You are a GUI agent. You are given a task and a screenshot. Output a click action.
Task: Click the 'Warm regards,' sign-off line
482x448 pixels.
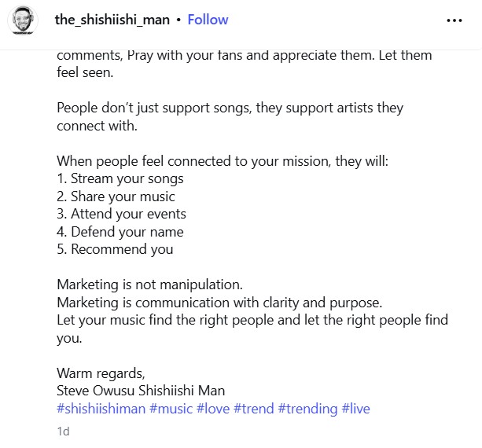tap(101, 373)
